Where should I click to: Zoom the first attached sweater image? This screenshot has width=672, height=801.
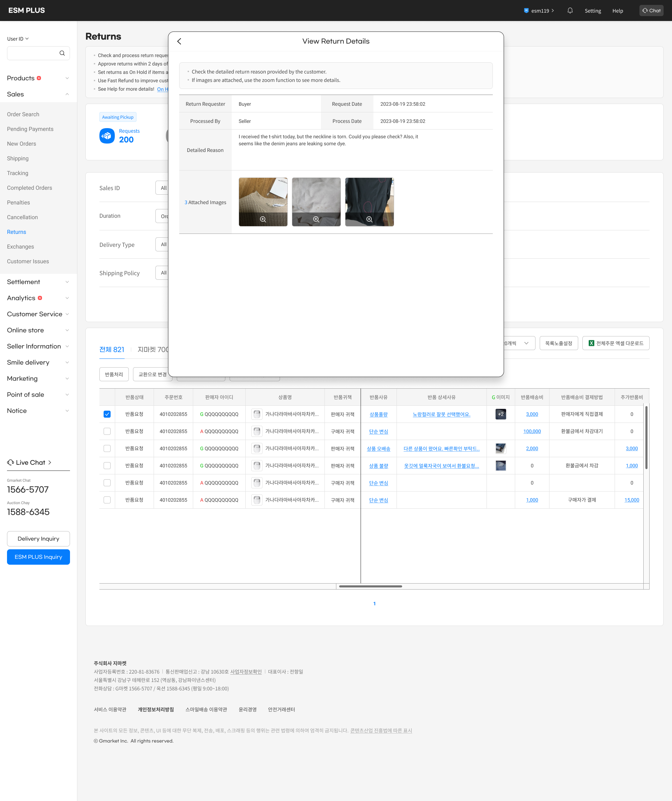coord(263,219)
